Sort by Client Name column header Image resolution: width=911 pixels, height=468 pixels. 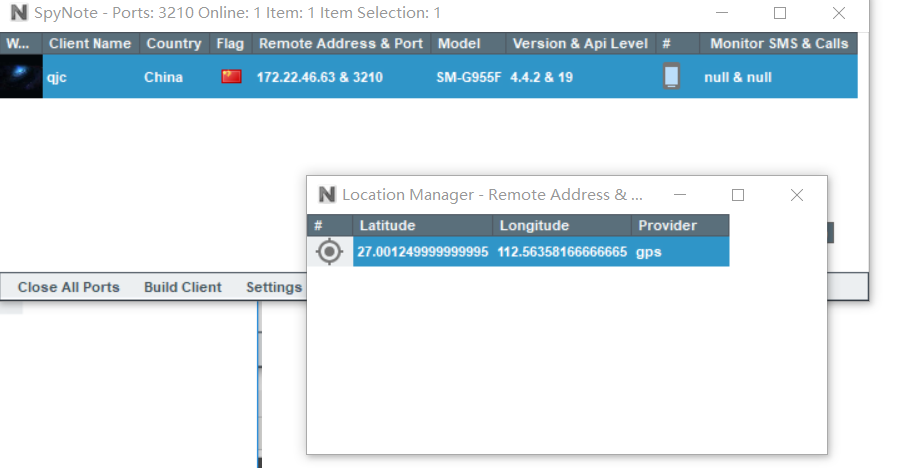pos(90,44)
